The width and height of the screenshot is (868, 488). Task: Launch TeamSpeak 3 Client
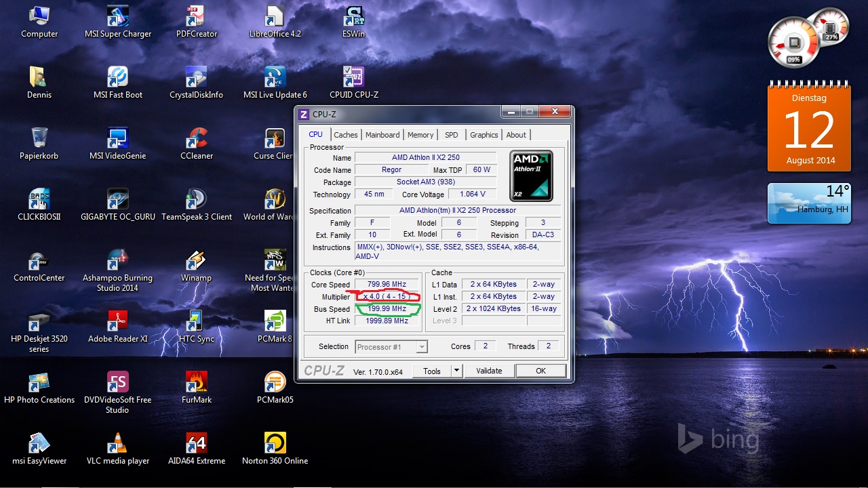[197, 205]
